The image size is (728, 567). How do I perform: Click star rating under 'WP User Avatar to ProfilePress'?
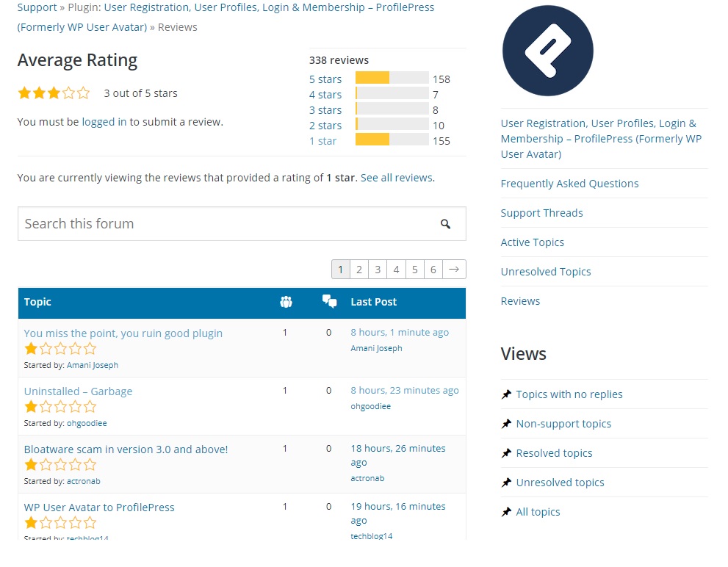(x=60, y=523)
